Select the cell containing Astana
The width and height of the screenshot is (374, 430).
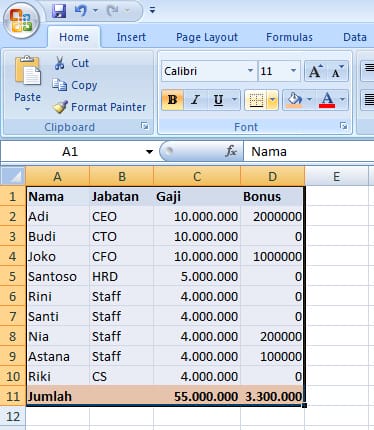point(57,357)
